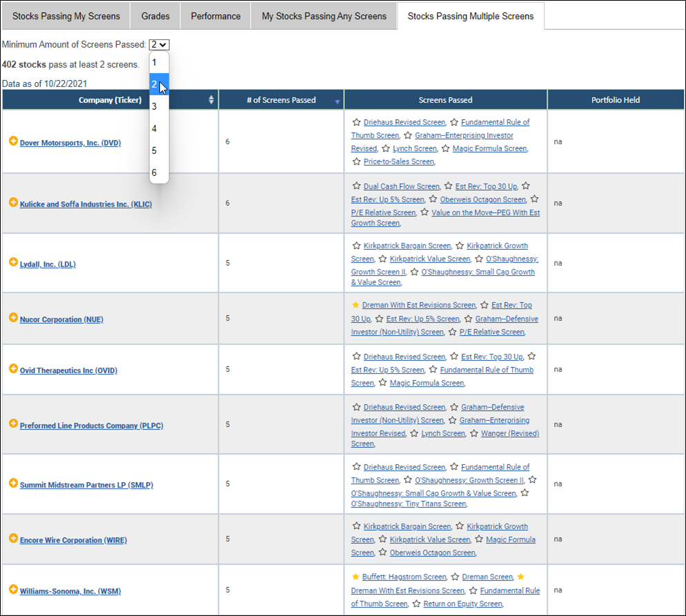Expand Preformed Line Products row plus icon
686x616 pixels.
point(14,424)
